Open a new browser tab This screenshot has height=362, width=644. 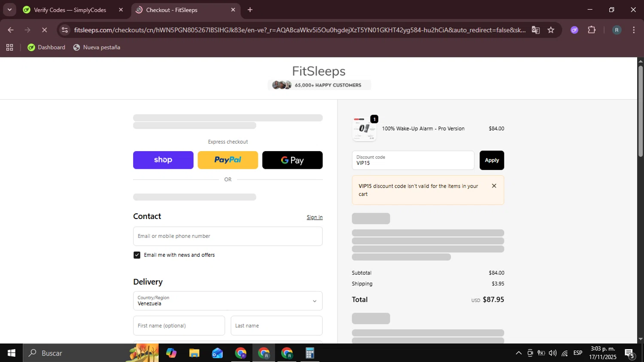250,10
